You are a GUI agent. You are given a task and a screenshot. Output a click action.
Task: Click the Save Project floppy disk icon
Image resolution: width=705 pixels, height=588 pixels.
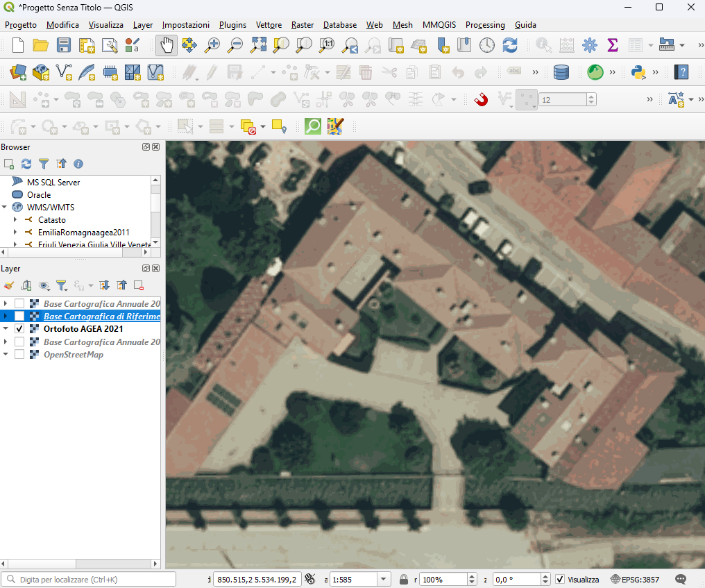coord(64,46)
